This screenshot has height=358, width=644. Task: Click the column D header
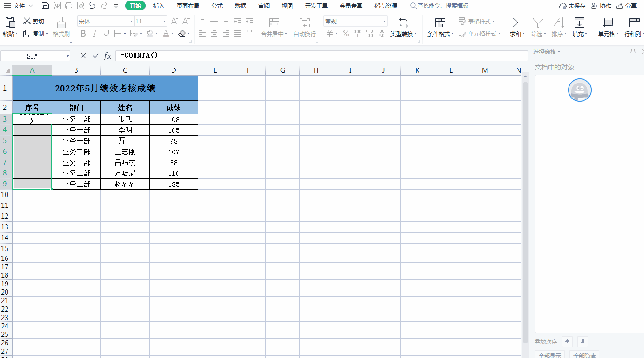click(173, 70)
